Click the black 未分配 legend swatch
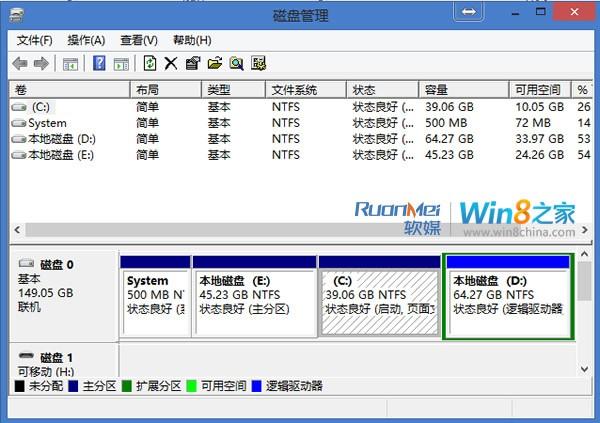Viewport: 600px width, 423px height. 20,386
